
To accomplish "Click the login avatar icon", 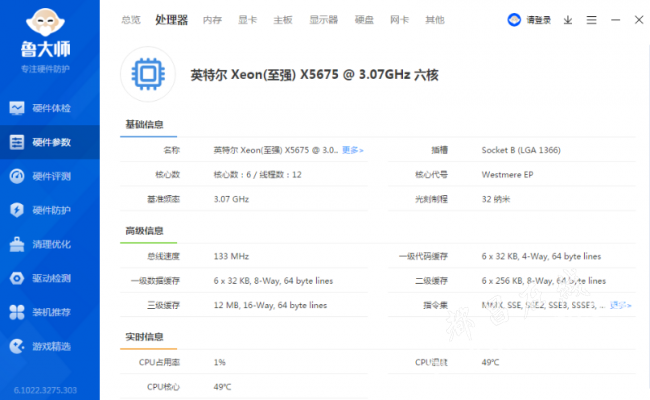I will (514, 20).
